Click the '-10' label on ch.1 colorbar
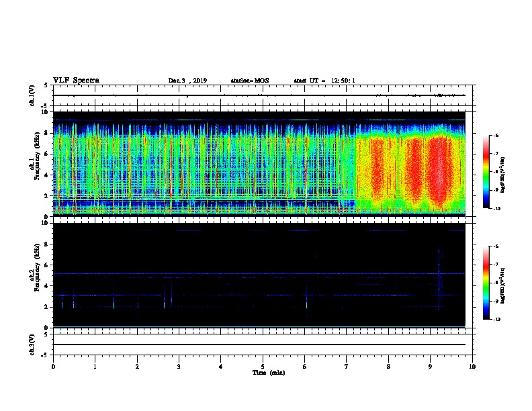Screen dimensions: 532x411 (497, 209)
